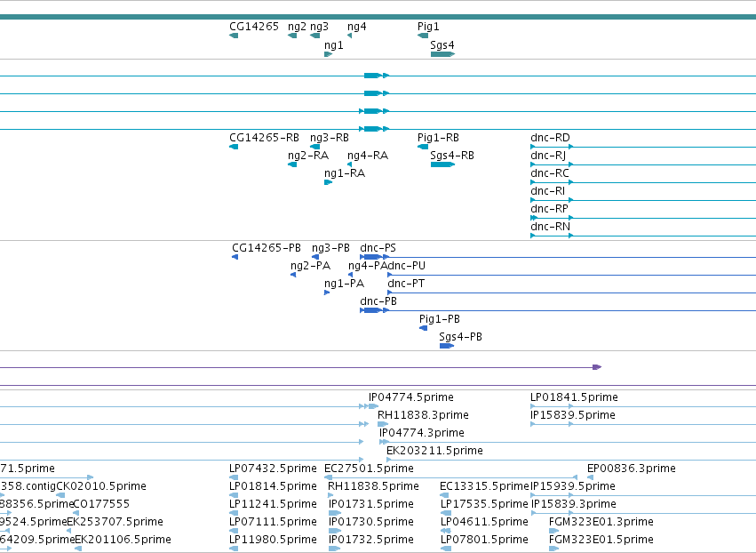Viewport: 756px width, 553px height.
Task: Select transcript ng2-RA
Action: pos(308,156)
